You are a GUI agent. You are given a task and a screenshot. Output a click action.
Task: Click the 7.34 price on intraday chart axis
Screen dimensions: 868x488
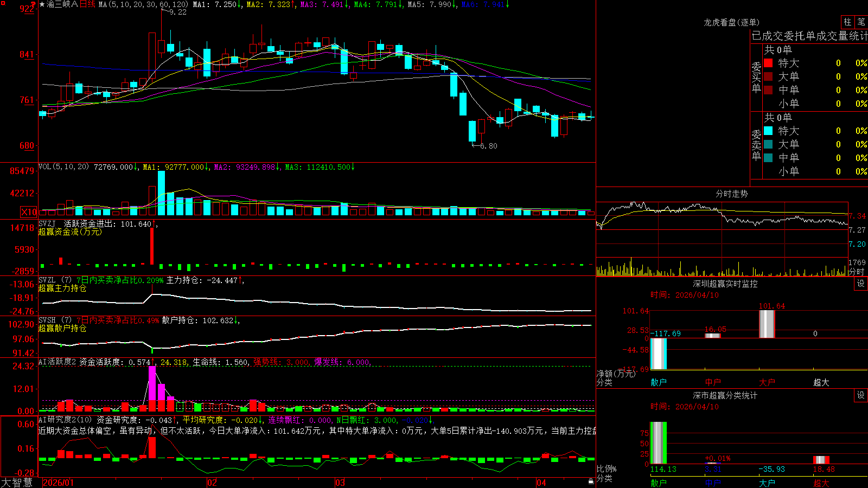858,216
